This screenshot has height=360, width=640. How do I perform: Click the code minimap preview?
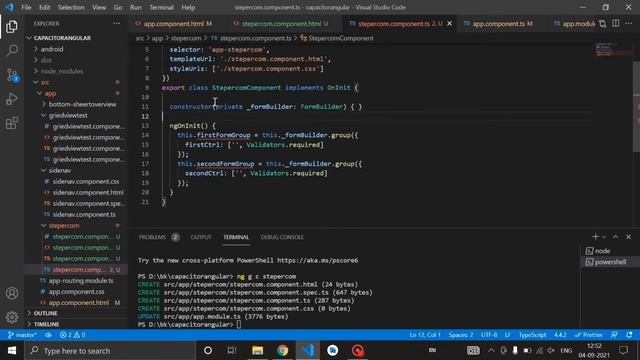[613, 49]
